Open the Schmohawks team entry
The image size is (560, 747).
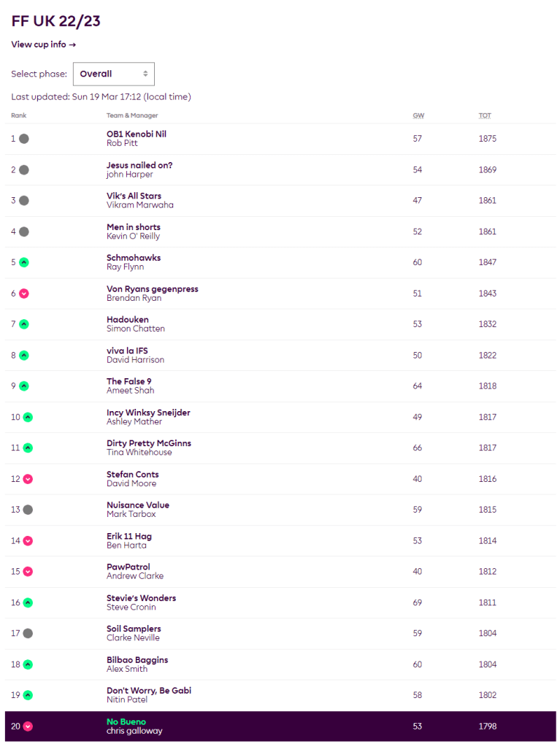pos(134,258)
